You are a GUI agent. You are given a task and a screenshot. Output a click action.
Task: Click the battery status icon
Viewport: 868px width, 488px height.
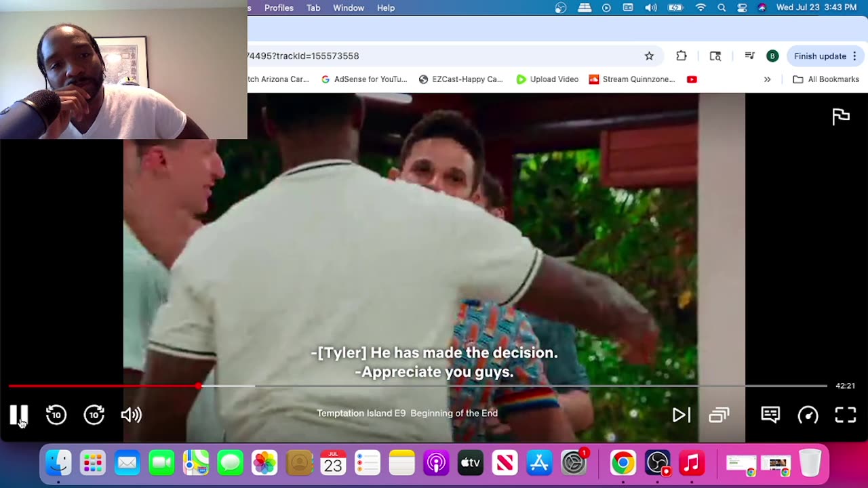pyautogui.click(x=675, y=7)
